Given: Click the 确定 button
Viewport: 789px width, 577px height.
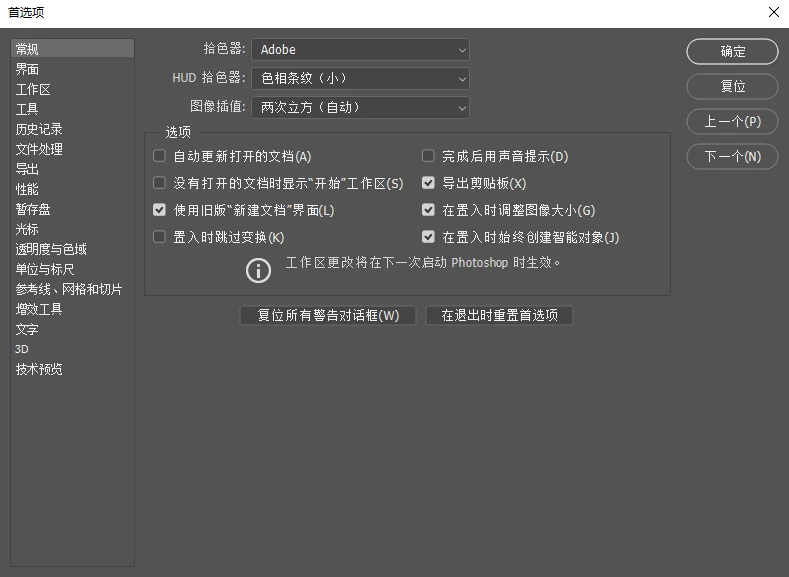Looking at the screenshot, I should [732, 51].
